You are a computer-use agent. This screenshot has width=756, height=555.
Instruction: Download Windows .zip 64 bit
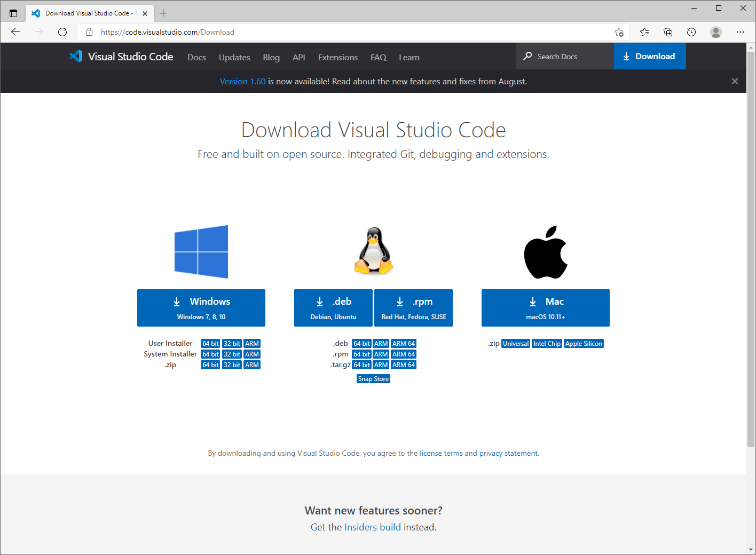click(210, 365)
